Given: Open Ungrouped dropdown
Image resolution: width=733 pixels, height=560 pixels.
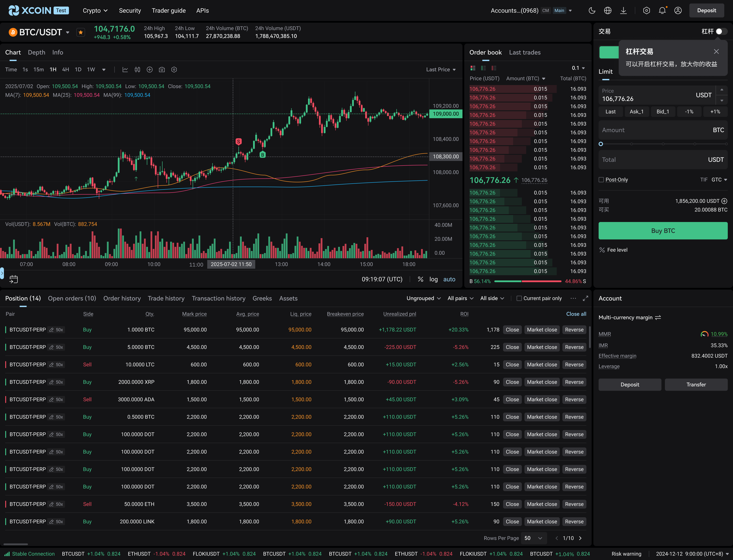Looking at the screenshot, I should [x=423, y=298].
